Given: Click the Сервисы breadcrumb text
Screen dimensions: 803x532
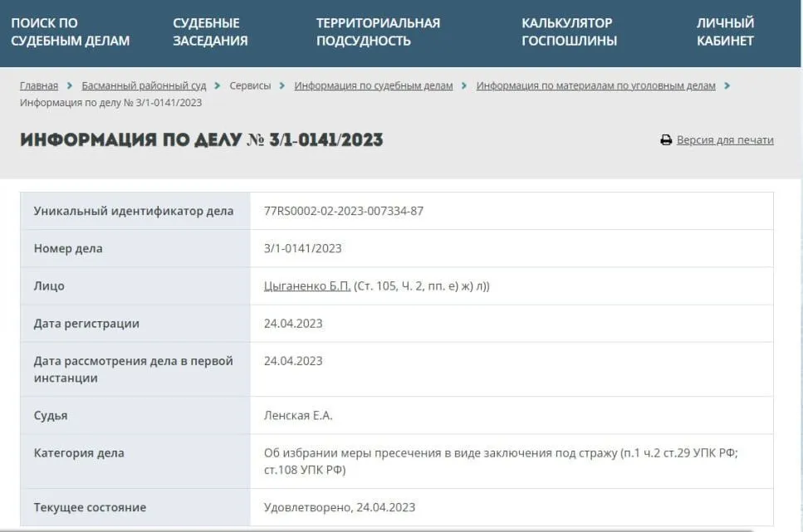Looking at the screenshot, I should [x=250, y=85].
